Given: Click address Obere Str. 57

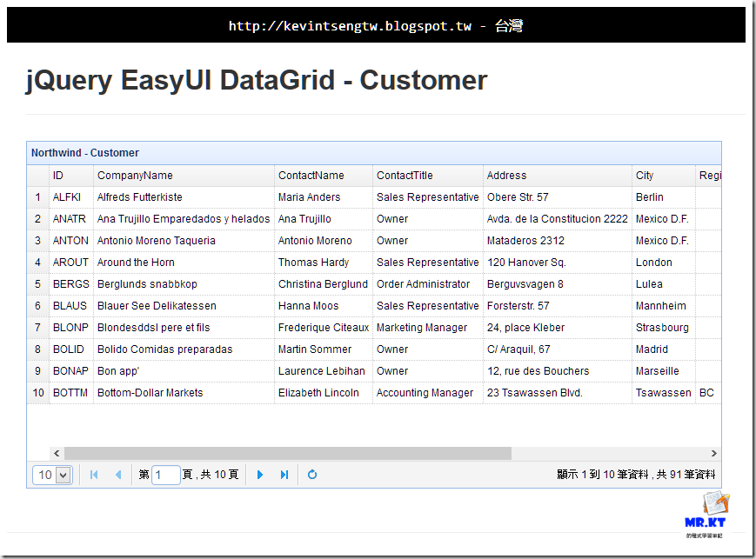Looking at the screenshot, I should click(x=558, y=197).
